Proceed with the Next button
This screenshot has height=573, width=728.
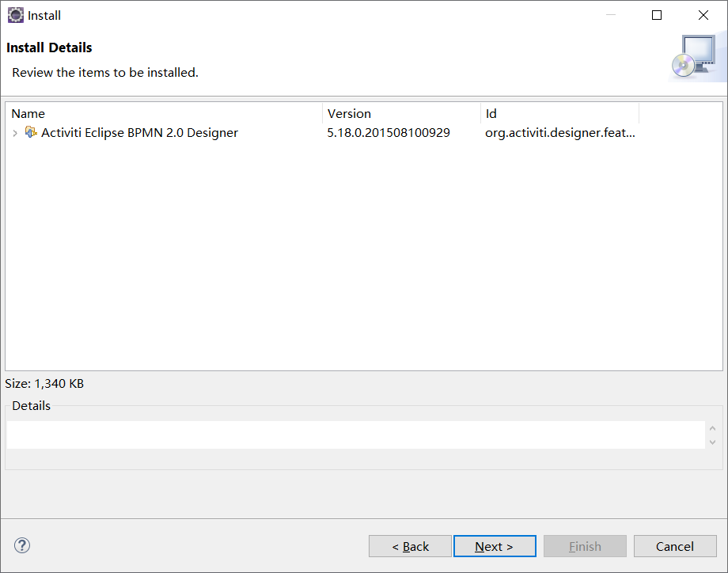tap(495, 546)
